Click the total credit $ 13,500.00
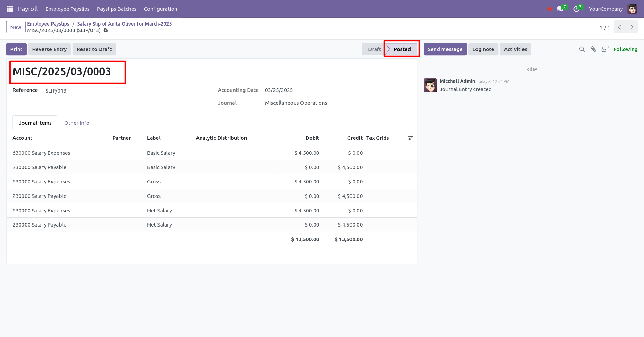 click(348, 239)
